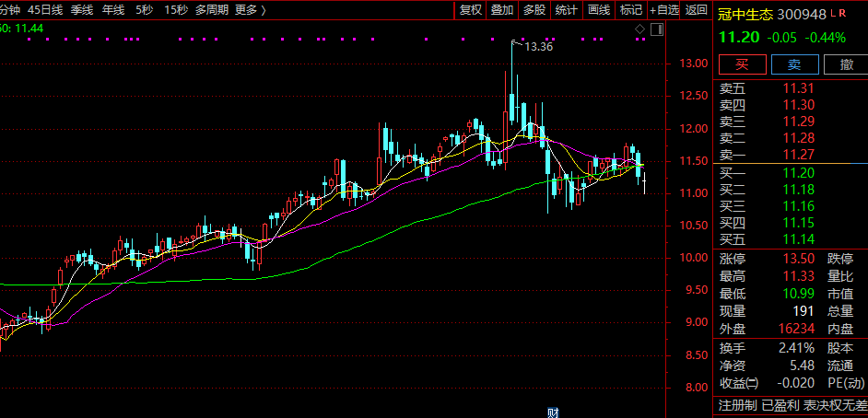The width and height of the screenshot is (868, 418).
Task: Add stock via +自选 button
Action: (x=664, y=10)
